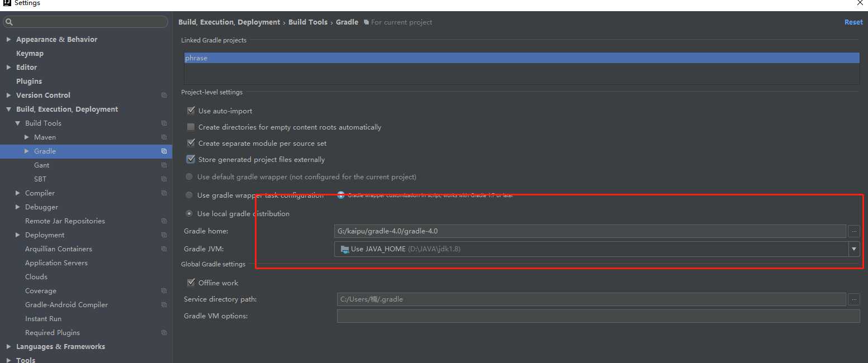Click the Gradle home path field
The image size is (868, 363).
point(590,231)
